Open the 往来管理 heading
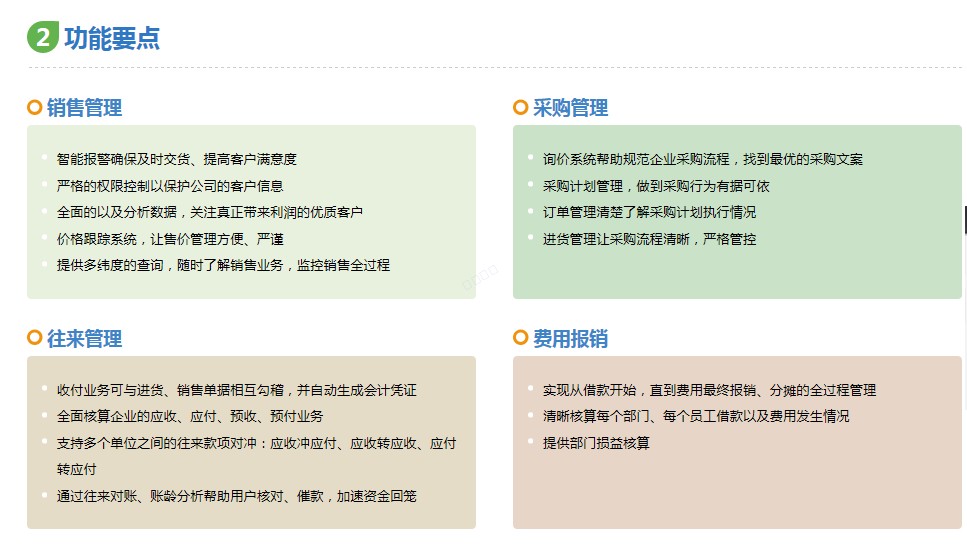Viewport: 967px width, 552px height. 84,339
